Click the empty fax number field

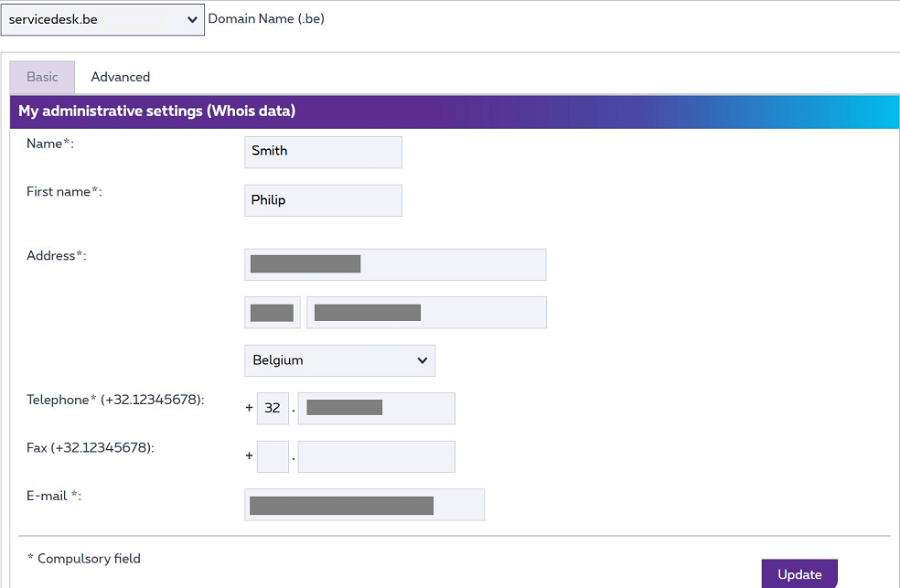pos(376,456)
